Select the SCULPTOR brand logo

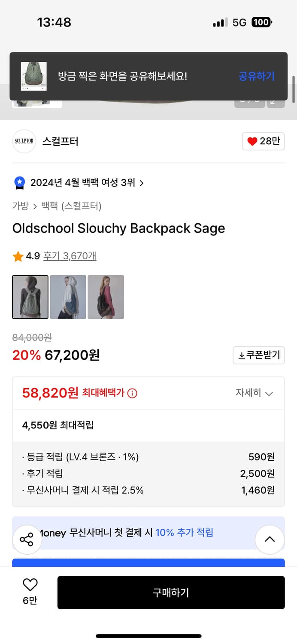pyautogui.click(x=24, y=141)
